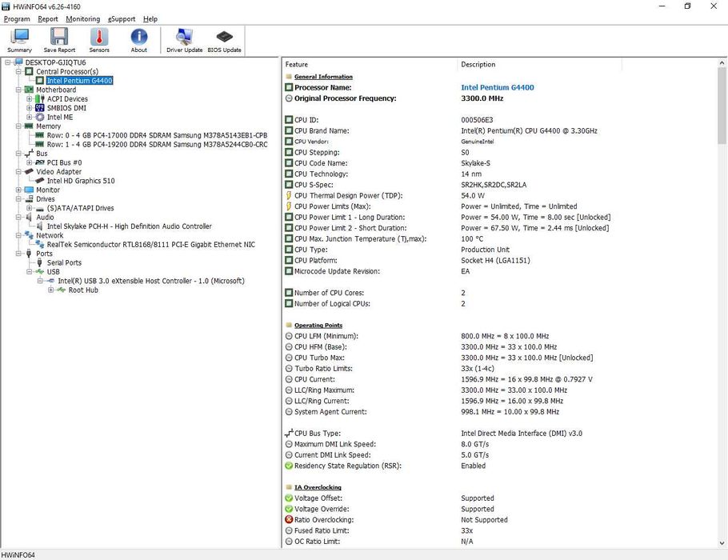
Task: Expand the SMBIOS DMI node
Action: click(x=30, y=108)
